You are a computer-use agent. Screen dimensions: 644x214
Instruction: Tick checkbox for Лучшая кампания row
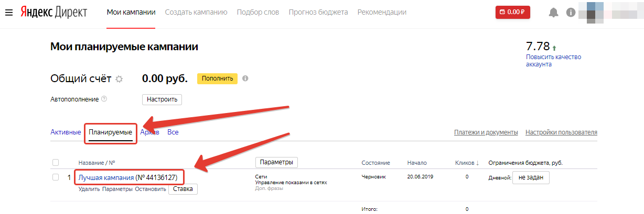[x=56, y=177]
